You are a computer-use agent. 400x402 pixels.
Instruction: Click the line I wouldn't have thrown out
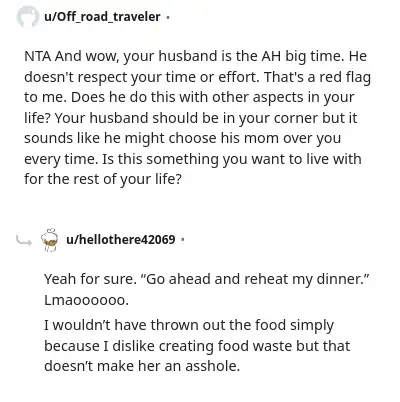click(189, 325)
